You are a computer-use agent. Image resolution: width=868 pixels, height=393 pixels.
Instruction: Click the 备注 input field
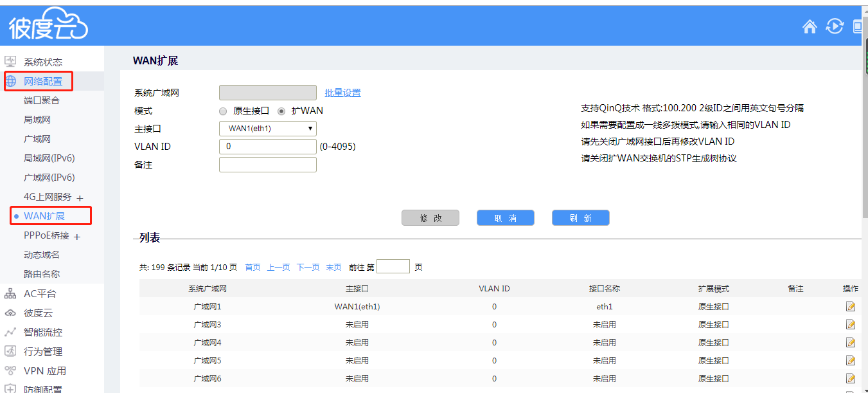tap(268, 165)
